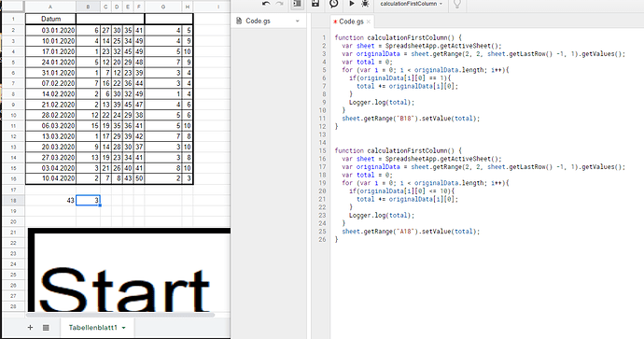
Task: Open the Tabellenblatt1 tab dropdown arrow
Action: click(123, 328)
